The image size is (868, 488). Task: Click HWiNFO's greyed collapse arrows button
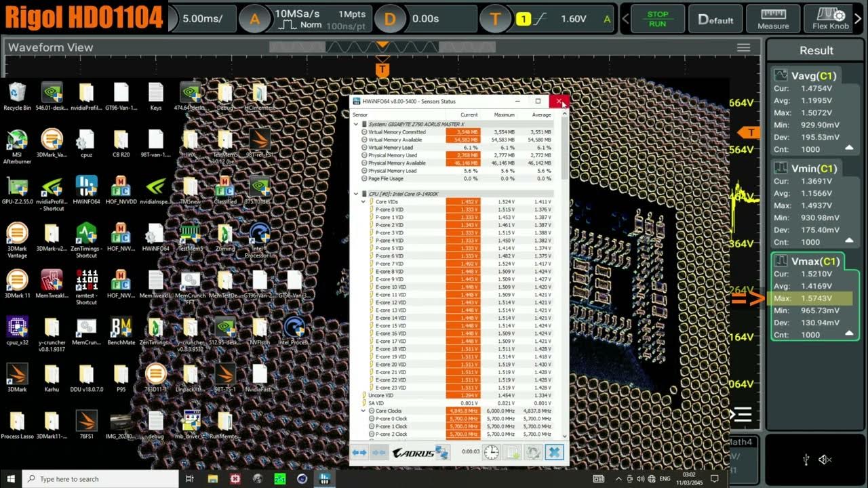pyautogui.click(x=379, y=452)
